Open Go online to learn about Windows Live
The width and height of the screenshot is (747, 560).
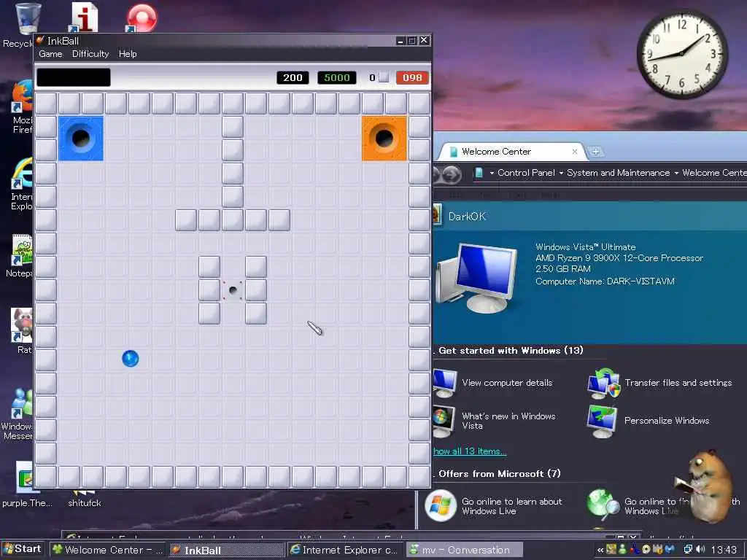(x=494, y=506)
